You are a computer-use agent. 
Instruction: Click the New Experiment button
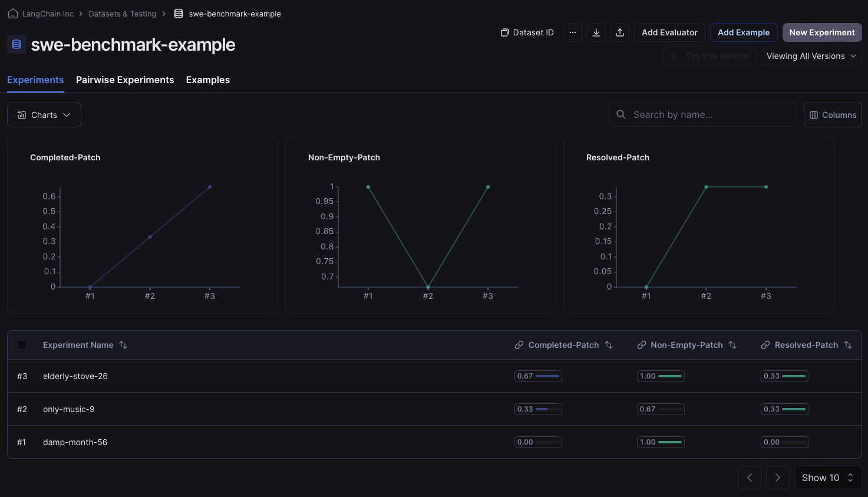821,32
